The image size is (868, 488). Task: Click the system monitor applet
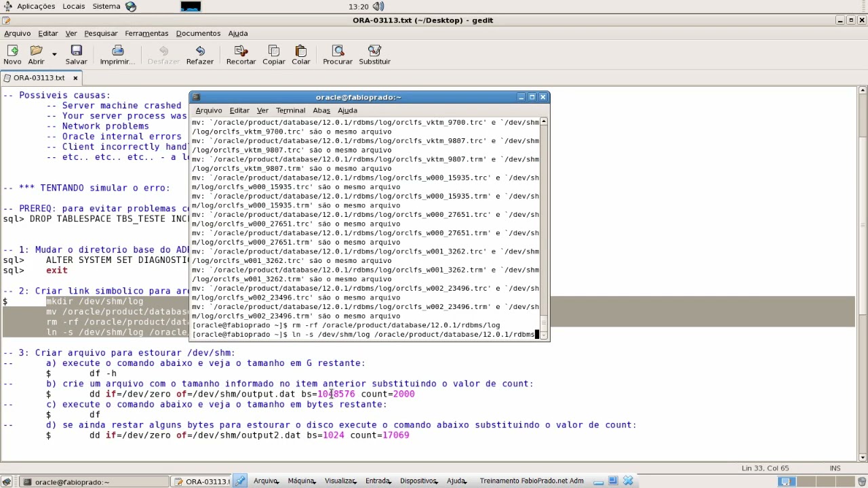191,6
